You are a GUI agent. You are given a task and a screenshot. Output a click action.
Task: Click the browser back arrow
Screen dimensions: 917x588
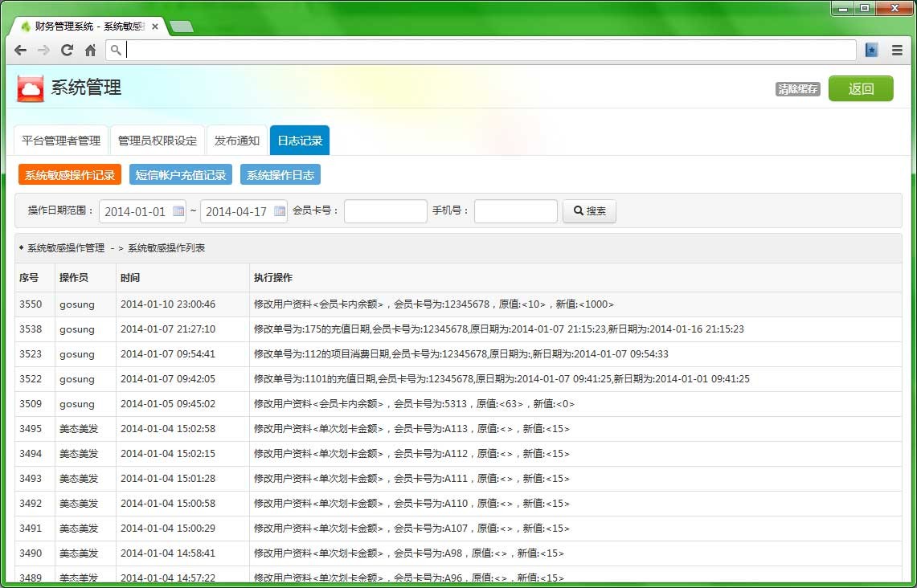[x=20, y=51]
